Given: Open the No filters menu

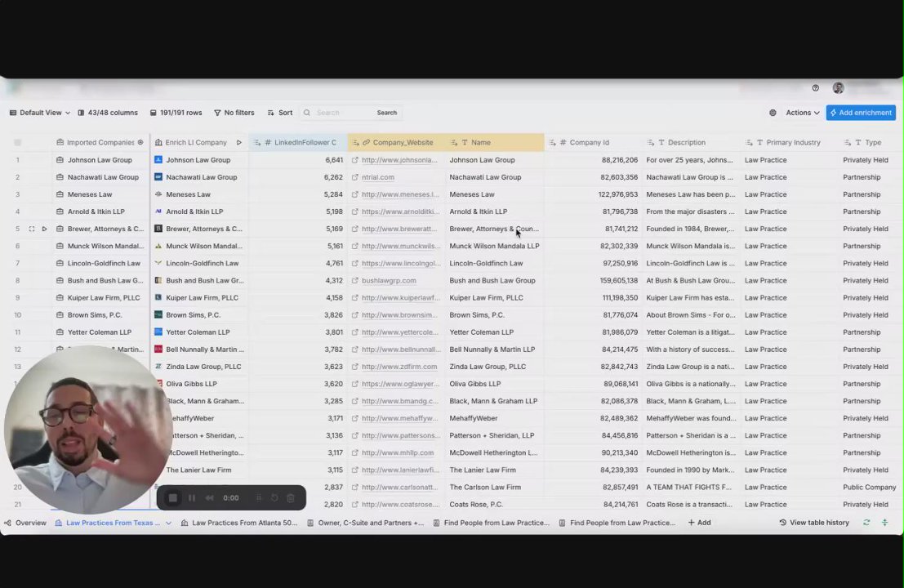Looking at the screenshot, I should [234, 113].
